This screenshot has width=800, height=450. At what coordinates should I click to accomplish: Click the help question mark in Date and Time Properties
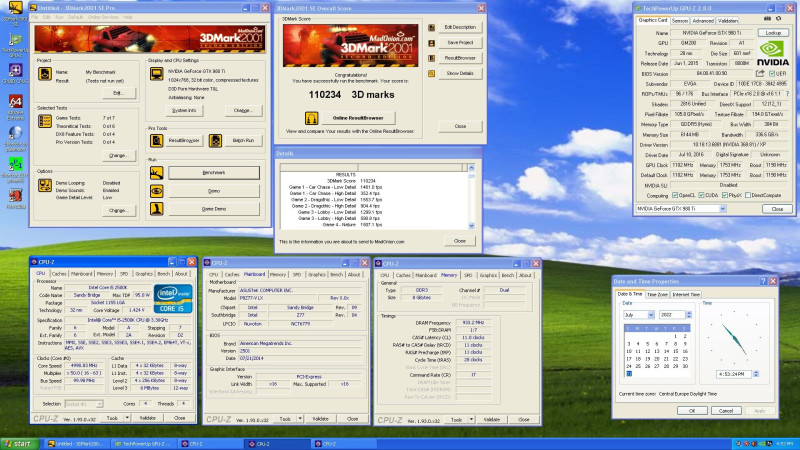coord(763,281)
